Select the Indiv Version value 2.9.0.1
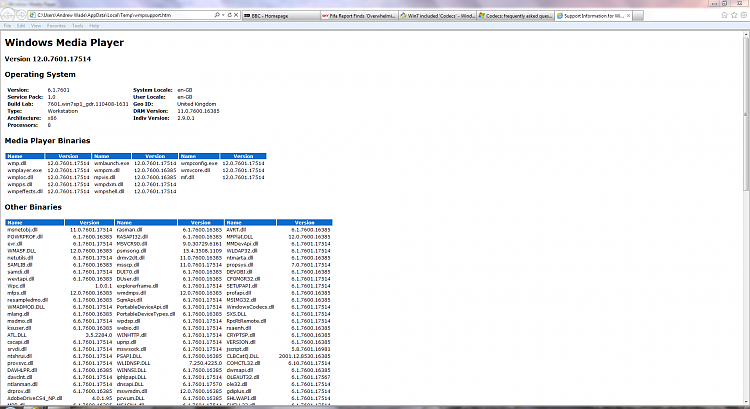Screen dimensions: 750x409 point(186,118)
